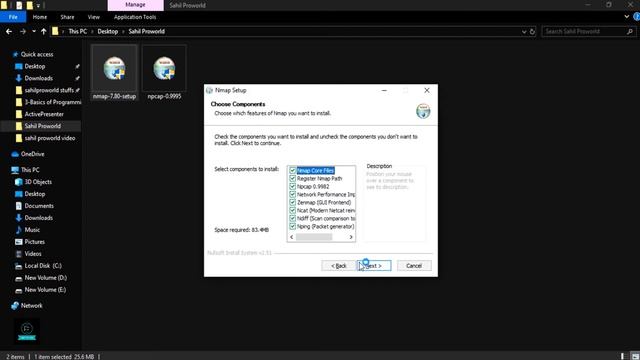Open the File menu in Explorer
Viewport: 640px width, 360px height.
tap(13, 17)
